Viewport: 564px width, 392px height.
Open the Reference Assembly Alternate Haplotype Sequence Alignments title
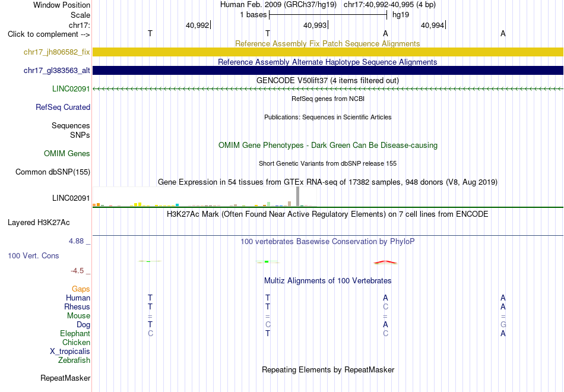328,62
